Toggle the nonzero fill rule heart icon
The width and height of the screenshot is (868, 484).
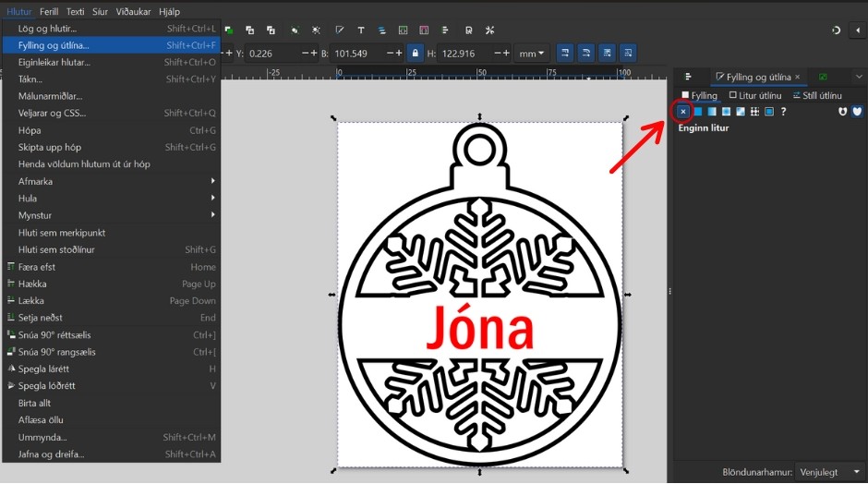(856, 112)
